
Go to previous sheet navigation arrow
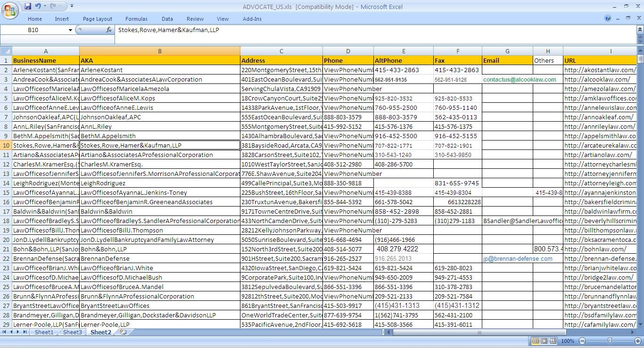[x=12, y=332]
